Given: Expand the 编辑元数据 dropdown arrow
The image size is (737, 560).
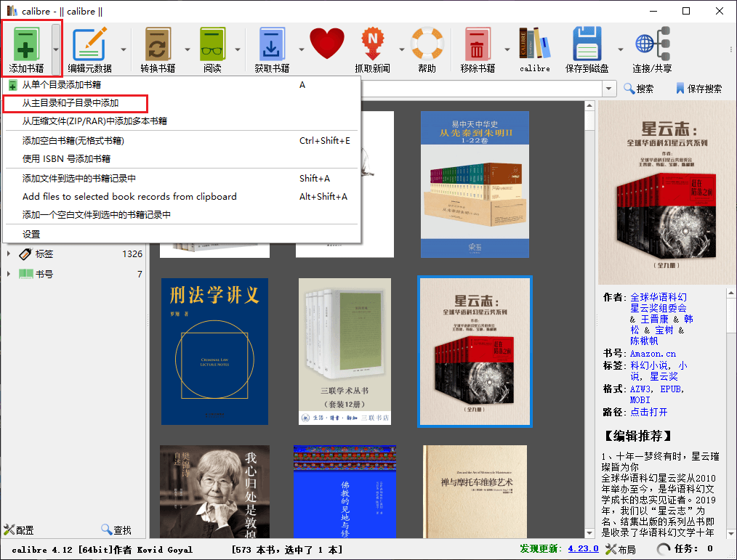Looking at the screenshot, I should (x=123, y=49).
